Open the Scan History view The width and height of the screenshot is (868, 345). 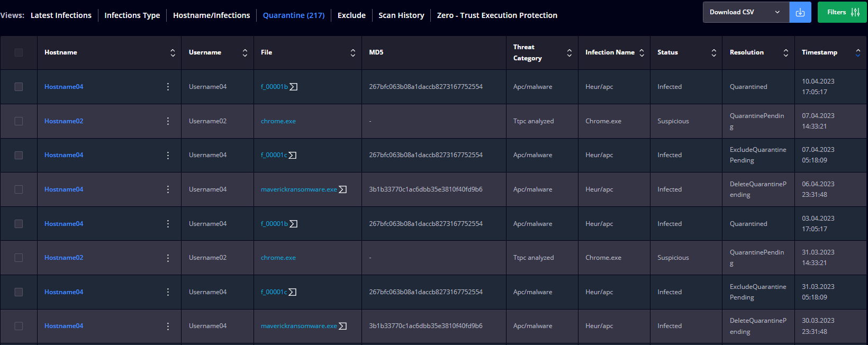point(401,15)
